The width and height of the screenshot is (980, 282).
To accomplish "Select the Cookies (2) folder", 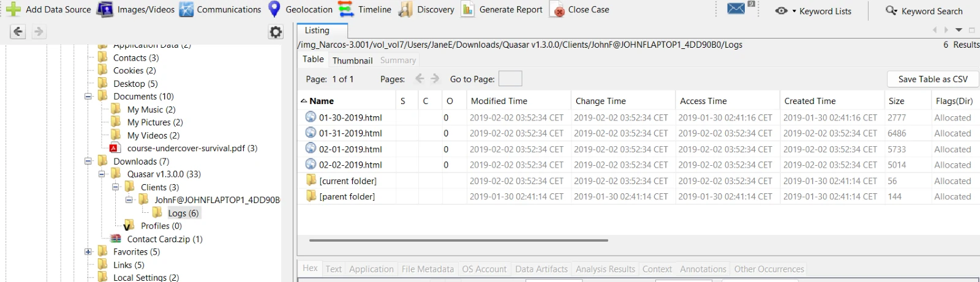I will click(134, 70).
